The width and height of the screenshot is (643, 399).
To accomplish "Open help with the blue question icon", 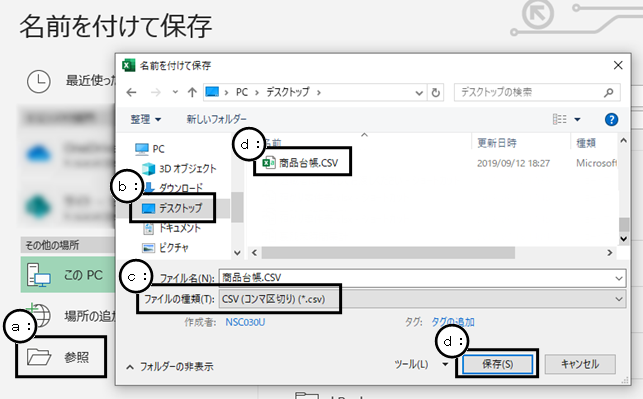I will click(611, 120).
